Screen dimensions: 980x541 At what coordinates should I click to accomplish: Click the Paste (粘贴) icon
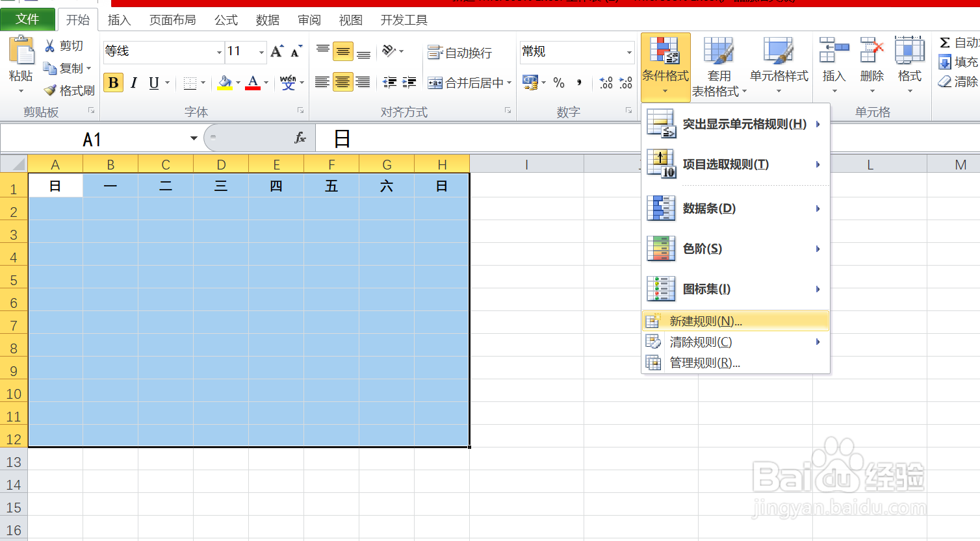click(x=21, y=51)
